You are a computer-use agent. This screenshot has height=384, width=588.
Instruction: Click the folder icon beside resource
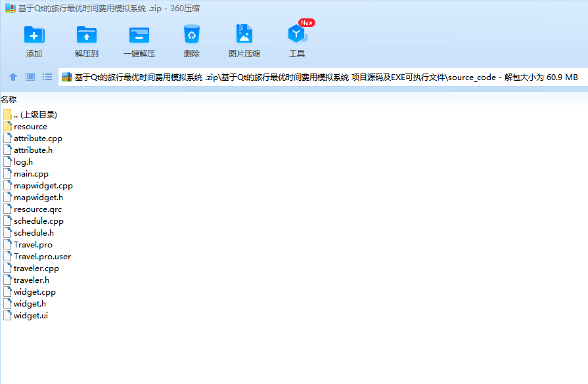pos(7,126)
